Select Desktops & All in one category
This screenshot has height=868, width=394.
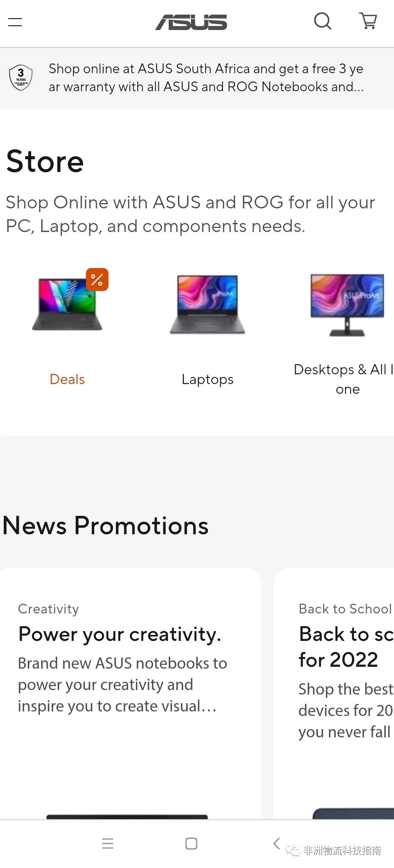point(344,379)
